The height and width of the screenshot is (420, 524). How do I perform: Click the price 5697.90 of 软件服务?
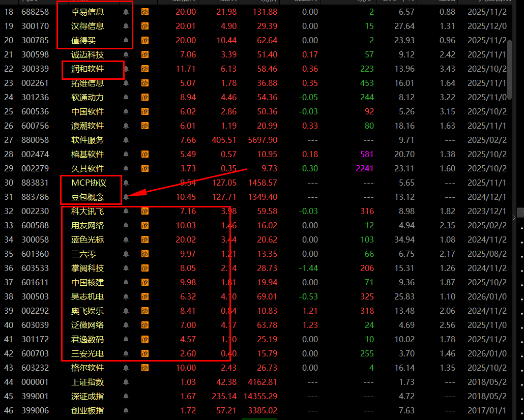(263, 140)
